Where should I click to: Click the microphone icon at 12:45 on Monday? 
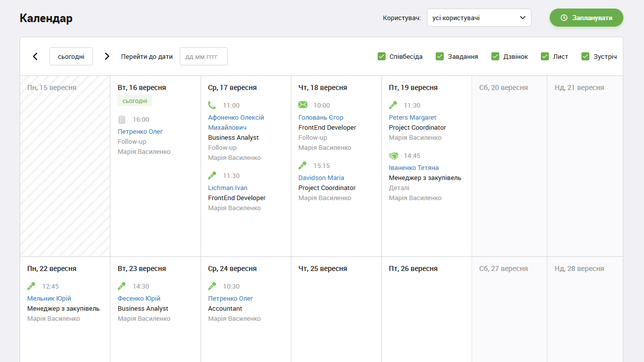(x=31, y=286)
